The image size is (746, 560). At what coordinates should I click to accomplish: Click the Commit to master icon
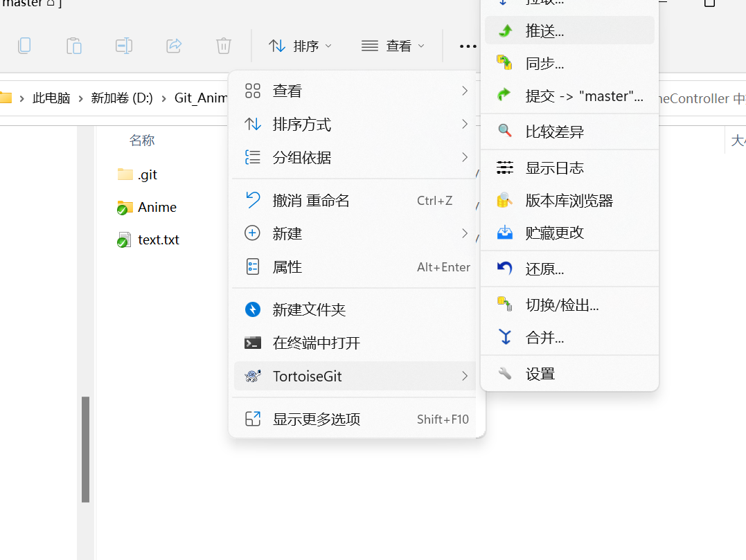(x=505, y=96)
